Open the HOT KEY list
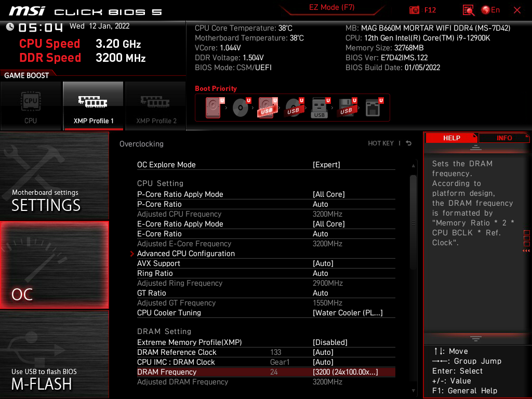This screenshot has width=532, height=399. (381, 143)
